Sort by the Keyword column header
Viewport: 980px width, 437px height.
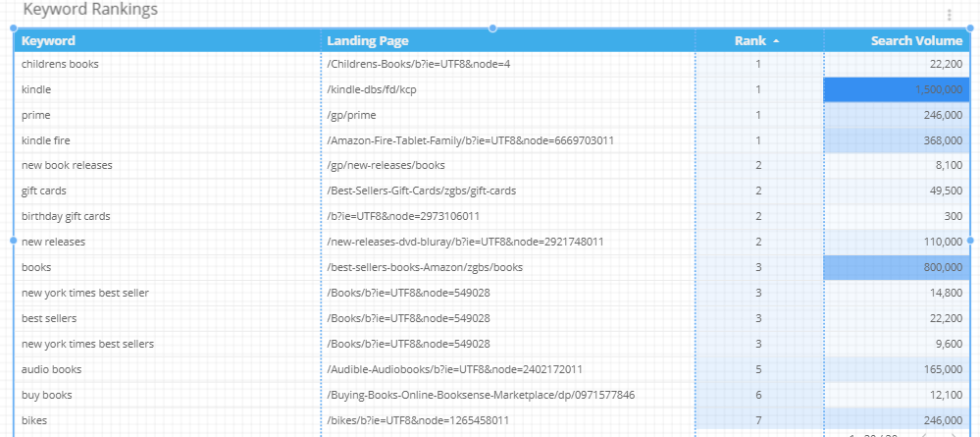48,41
